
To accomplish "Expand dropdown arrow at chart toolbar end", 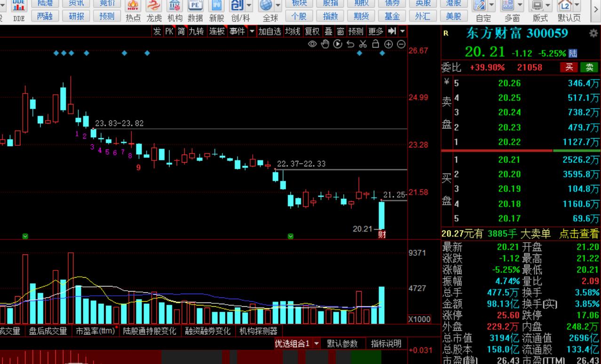I will pyautogui.click(x=403, y=31).
